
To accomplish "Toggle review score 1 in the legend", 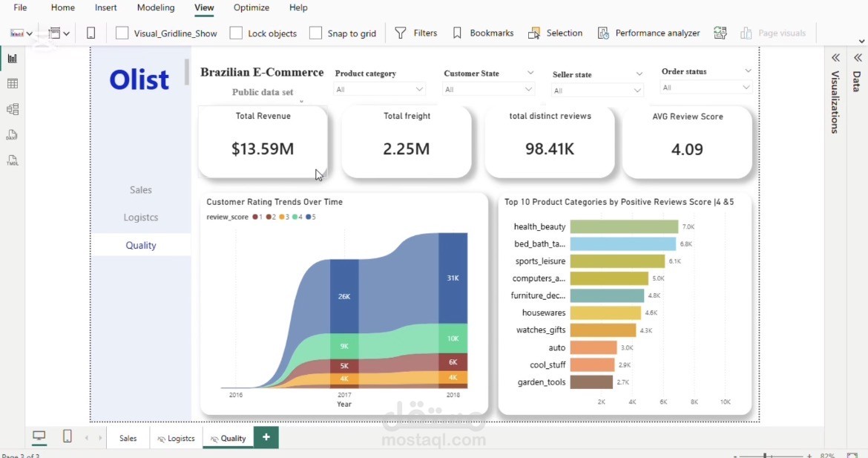I will (257, 217).
